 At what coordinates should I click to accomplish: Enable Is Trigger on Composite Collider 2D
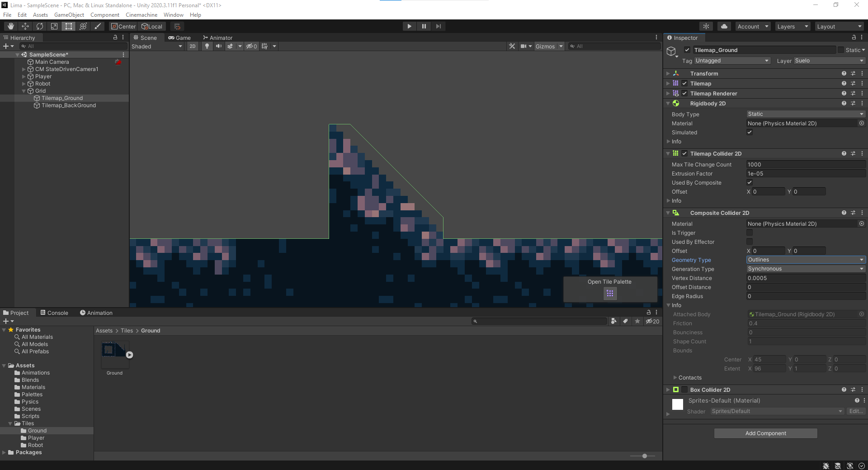click(750, 233)
